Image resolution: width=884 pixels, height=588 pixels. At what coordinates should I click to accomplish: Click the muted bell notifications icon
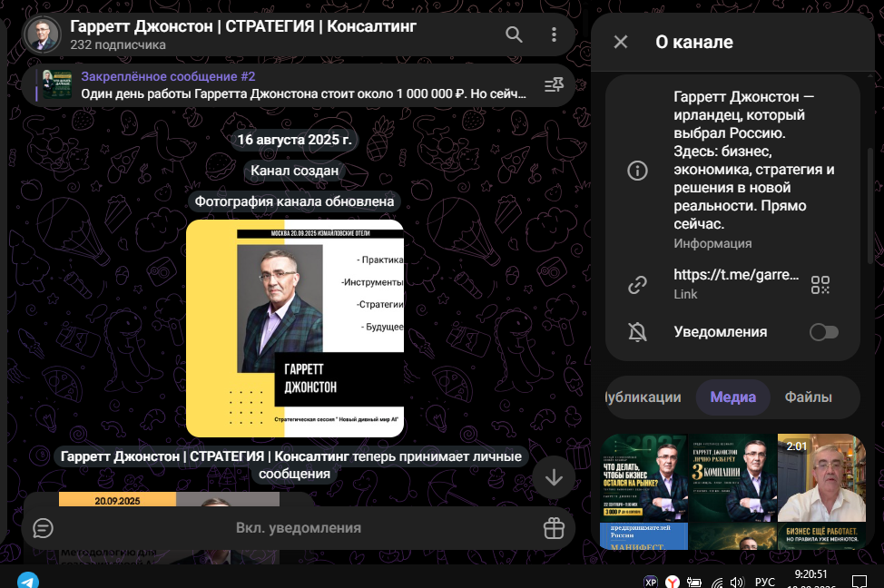coord(638,332)
